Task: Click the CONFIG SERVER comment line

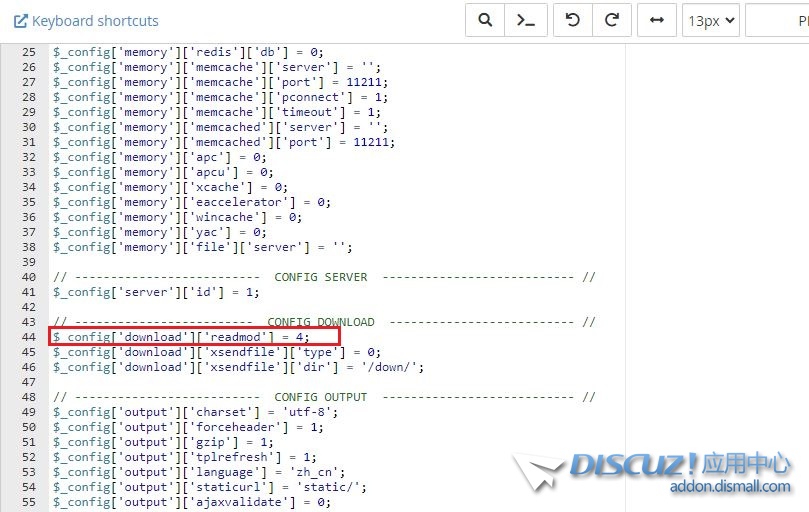Action: click(x=320, y=277)
